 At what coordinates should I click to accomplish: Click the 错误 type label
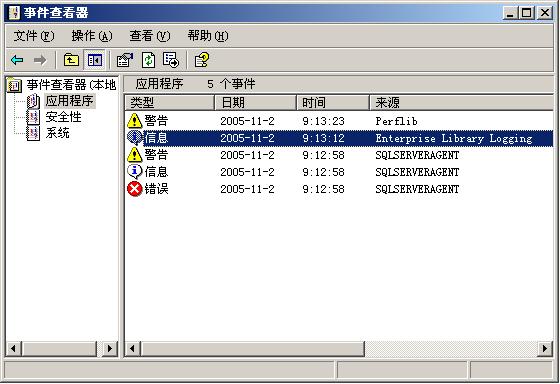(156, 189)
